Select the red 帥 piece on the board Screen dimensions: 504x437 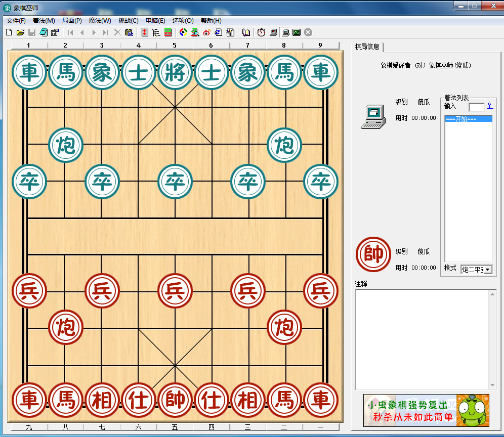pos(175,400)
